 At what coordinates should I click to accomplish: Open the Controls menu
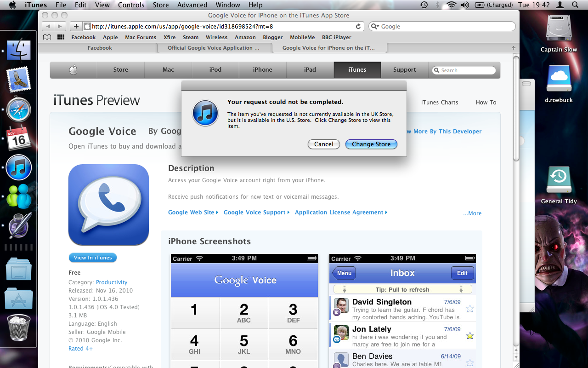131,5
